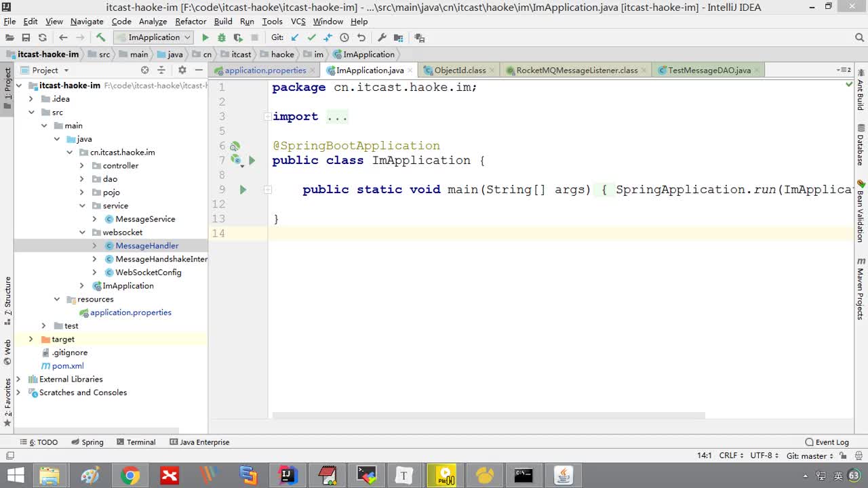Viewport: 868px width, 488px height.
Task: Click the Save All toolbar icon
Action: point(26,38)
